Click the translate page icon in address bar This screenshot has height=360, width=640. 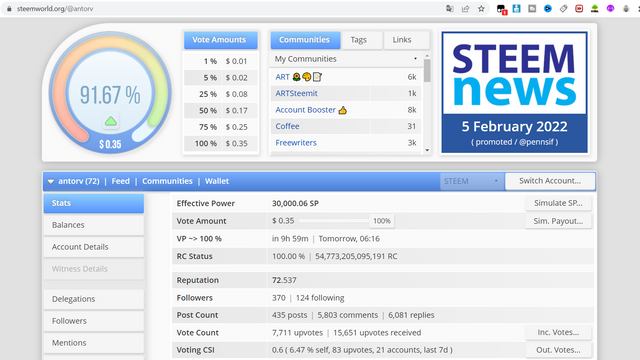pos(449,9)
